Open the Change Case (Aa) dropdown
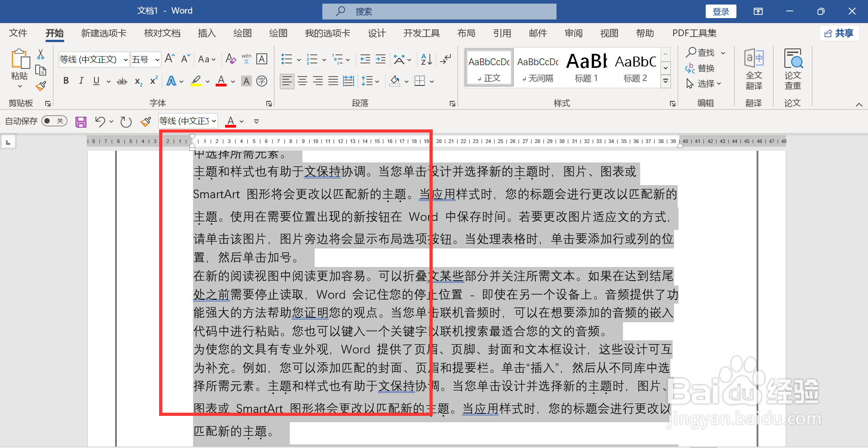The height and width of the screenshot is (448, 868). (x=207, y=59)
